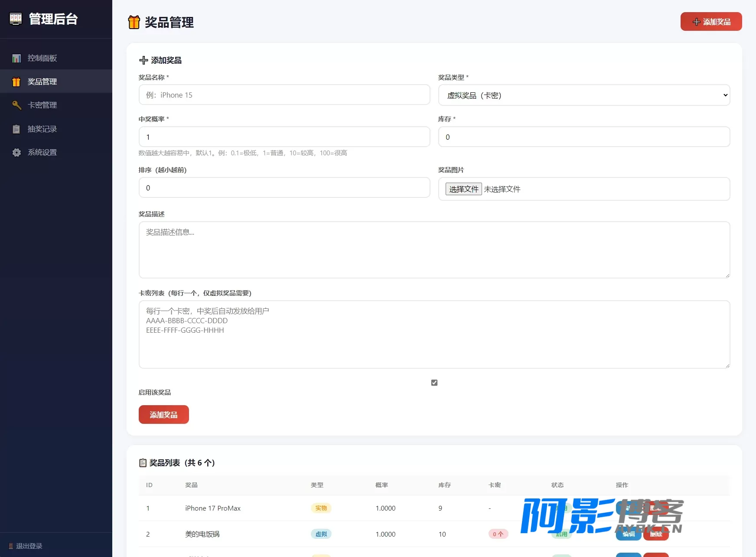Click the gear icon for 系统设置
Screen dimensions: 756x557
(16, 152)
